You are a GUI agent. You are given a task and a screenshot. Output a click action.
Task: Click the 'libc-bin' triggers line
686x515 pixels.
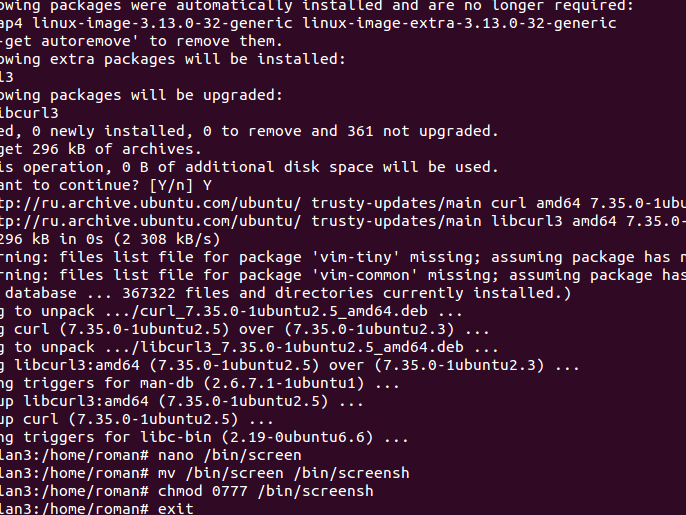[204, 437]
